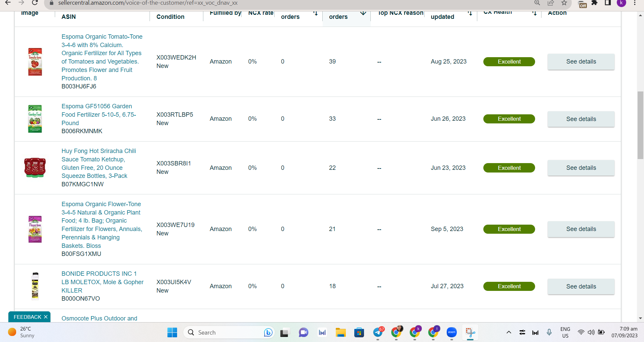The width and height of the screenshot is (644, 342).
Task: Click the Excellent badge in the Tomato-Tone row
Action: (509, 62)
